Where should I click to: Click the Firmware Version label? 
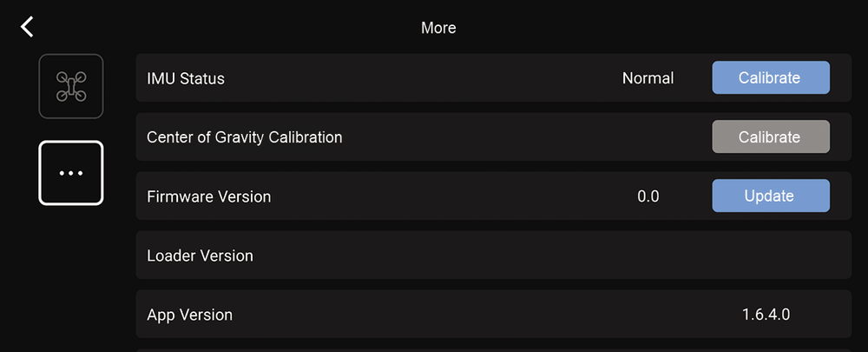pos(208,196)
